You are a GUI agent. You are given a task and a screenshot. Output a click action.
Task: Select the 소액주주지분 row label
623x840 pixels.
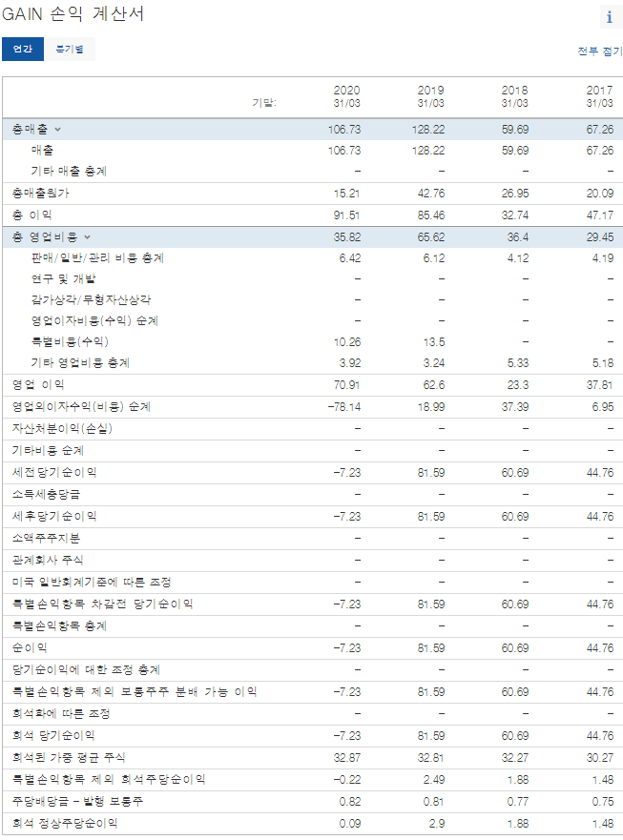pyautogui.click(x=46, y=538)
